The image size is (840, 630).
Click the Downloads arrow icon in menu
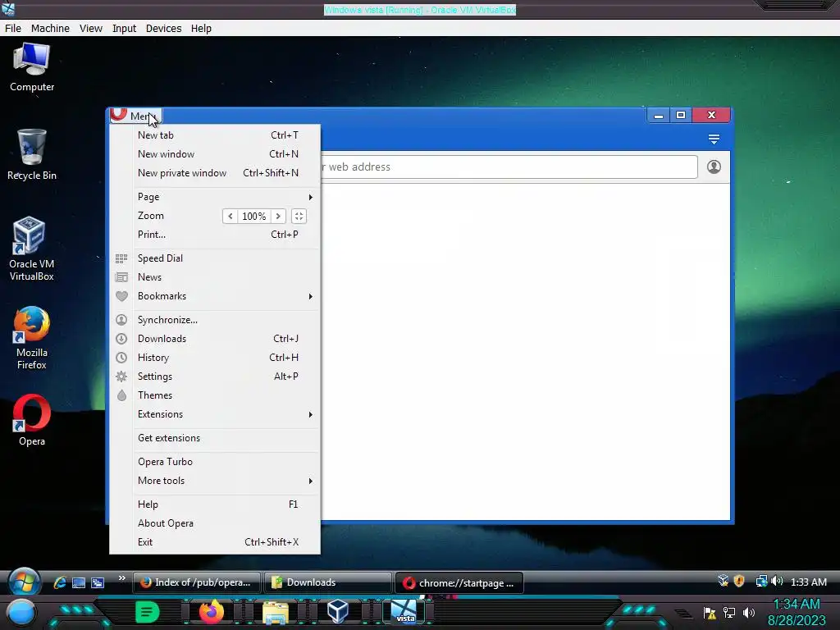pos(121,339)
